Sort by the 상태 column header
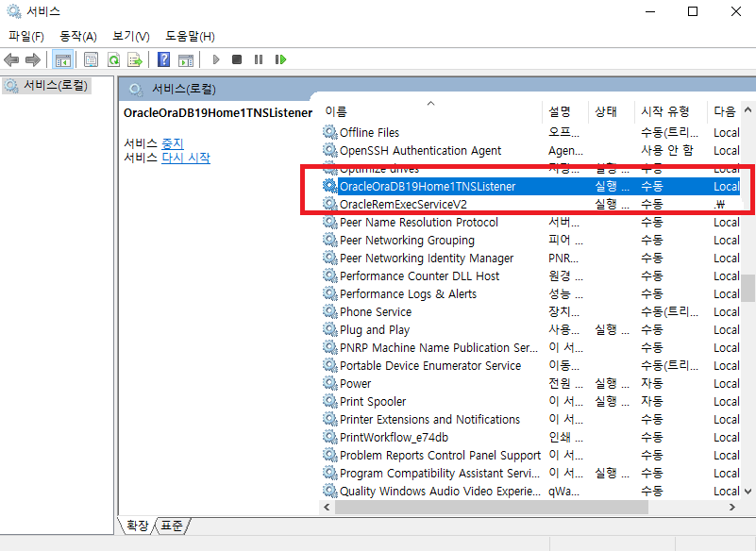The image size is (756, 551). [612, 111]
